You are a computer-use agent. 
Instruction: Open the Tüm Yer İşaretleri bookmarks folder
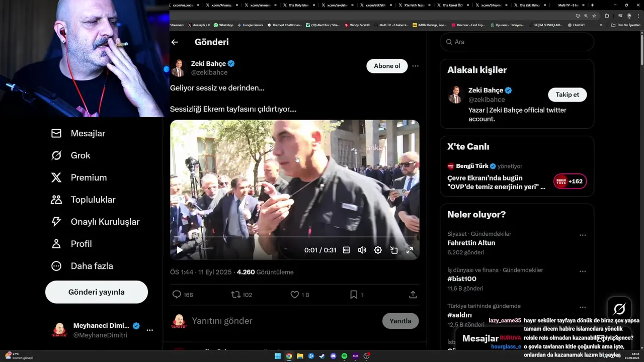[625, 25]
